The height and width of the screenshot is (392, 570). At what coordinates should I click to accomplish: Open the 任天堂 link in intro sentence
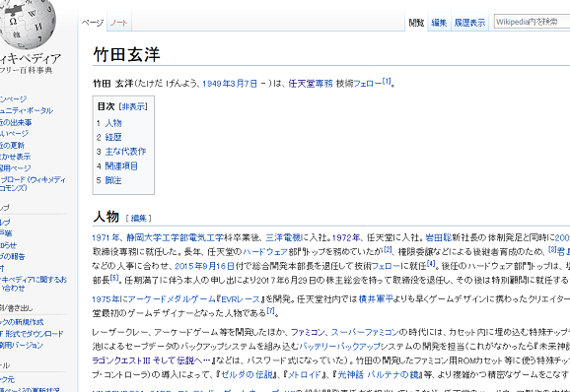302,84
